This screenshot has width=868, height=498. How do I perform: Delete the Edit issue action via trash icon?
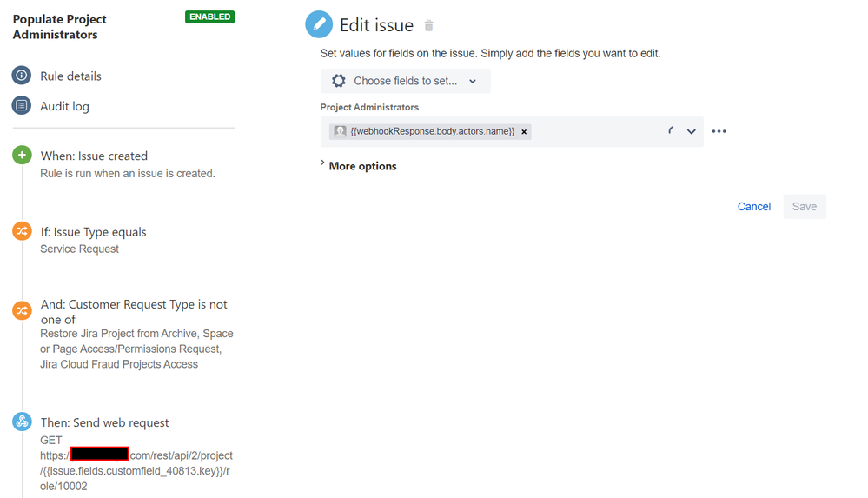click(428, 25)
